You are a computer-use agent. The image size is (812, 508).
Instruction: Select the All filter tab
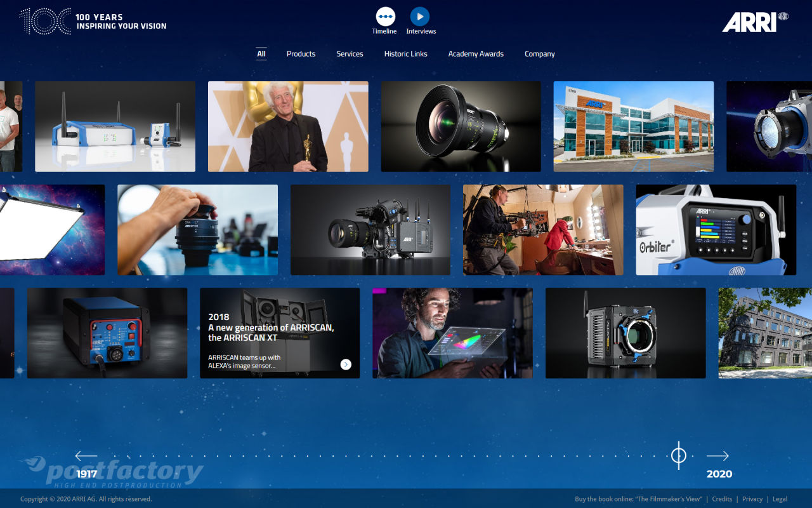tap(261, 54)
